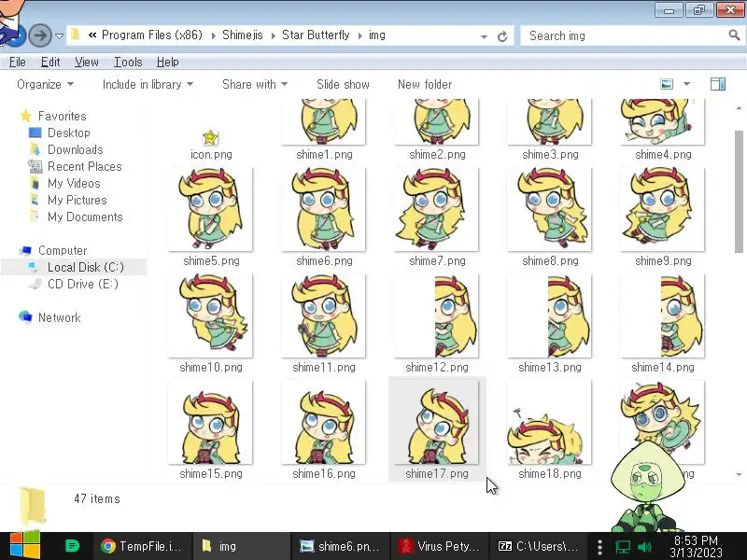The image size is (747, 560).
Task: Select the shime4.png thumbnail
Action: [663, 122]
